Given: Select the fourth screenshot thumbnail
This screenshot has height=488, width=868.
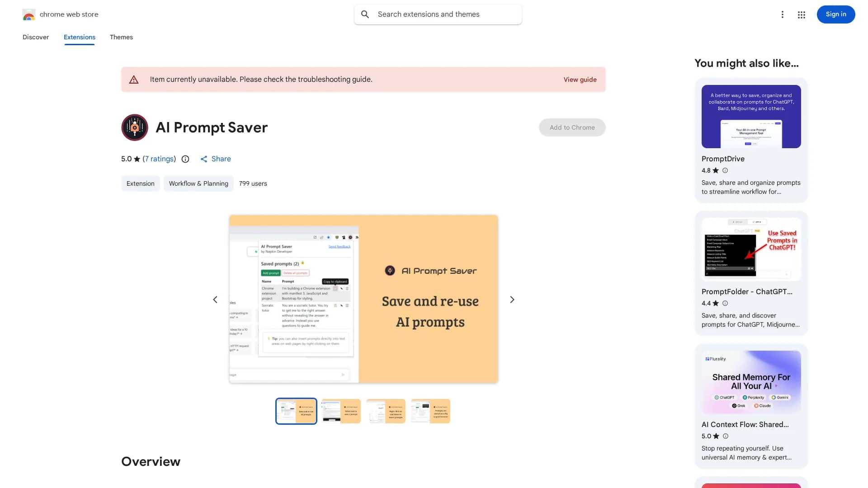Looking at the screenshot, I should tap(430, 411).
